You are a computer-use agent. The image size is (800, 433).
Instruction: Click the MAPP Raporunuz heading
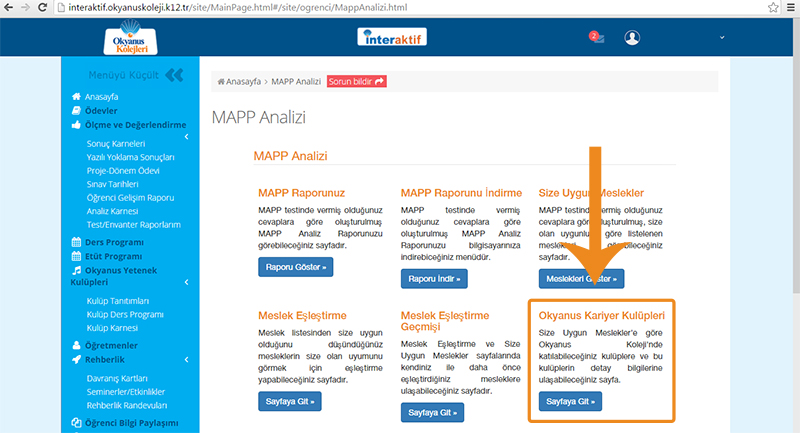point(302,193)
